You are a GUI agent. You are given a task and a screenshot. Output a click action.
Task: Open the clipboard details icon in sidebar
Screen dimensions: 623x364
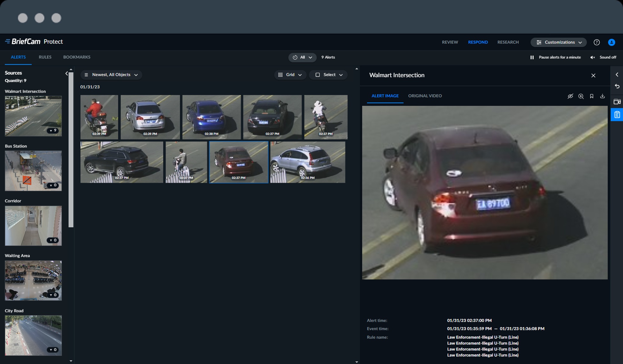pyautogui.click(x=617, y=115)
